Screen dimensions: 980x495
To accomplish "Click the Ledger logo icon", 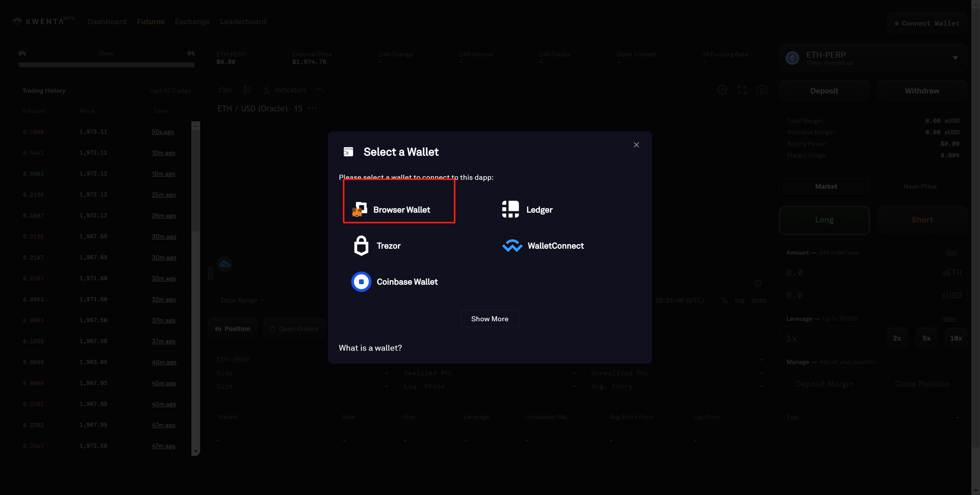I will click(510, 209).
